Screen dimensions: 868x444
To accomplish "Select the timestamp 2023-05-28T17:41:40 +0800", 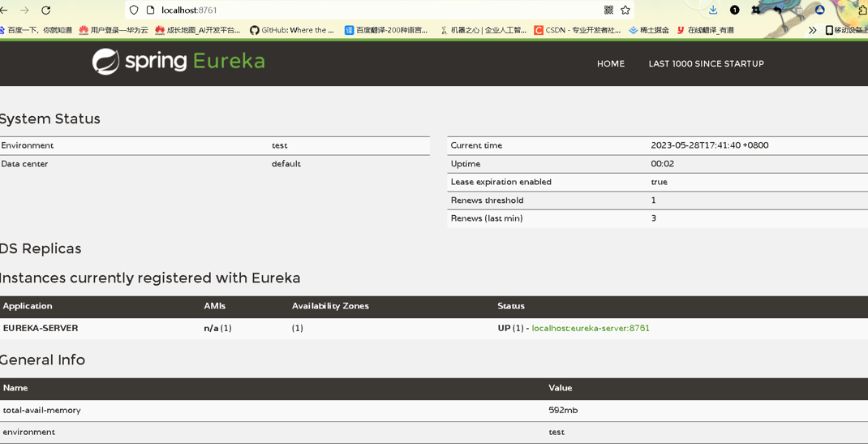I will (710, 145).
